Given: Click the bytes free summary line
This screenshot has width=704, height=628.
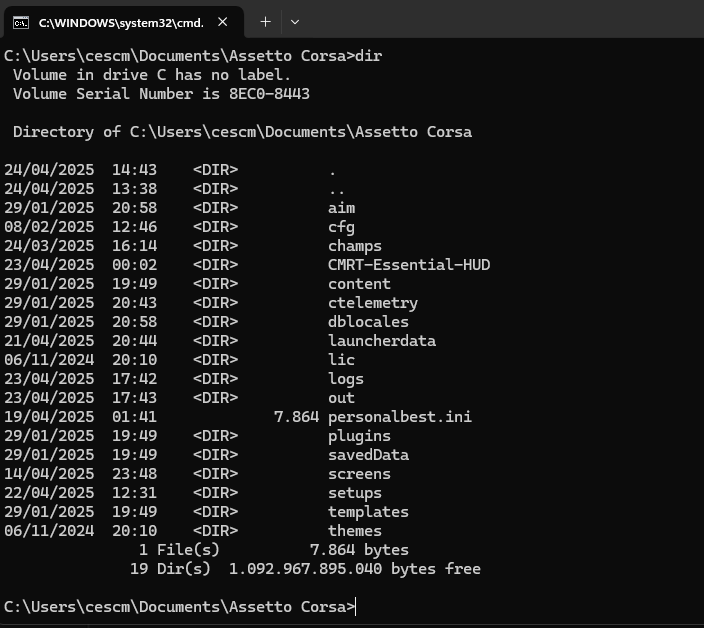Looking at the screenshot, I should tap(305, 569).
